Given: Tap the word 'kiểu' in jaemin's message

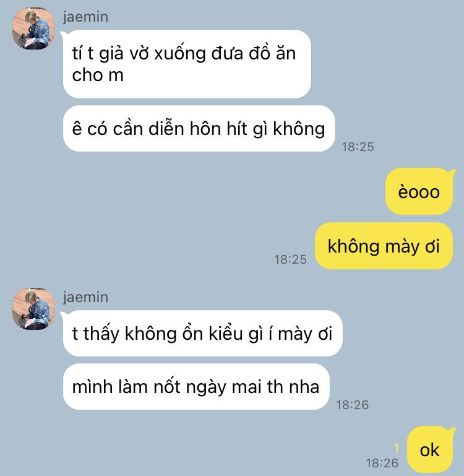Looking at the screenshot, I should pos(226,333).
